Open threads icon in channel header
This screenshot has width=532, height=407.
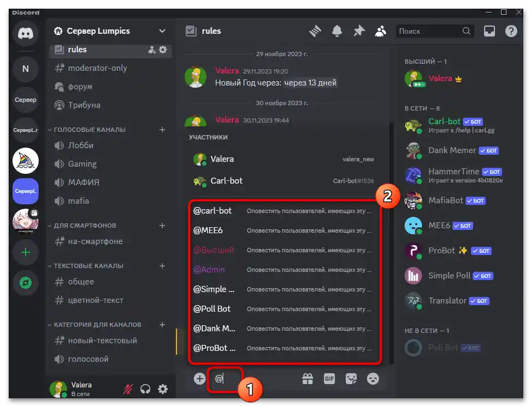315,31
